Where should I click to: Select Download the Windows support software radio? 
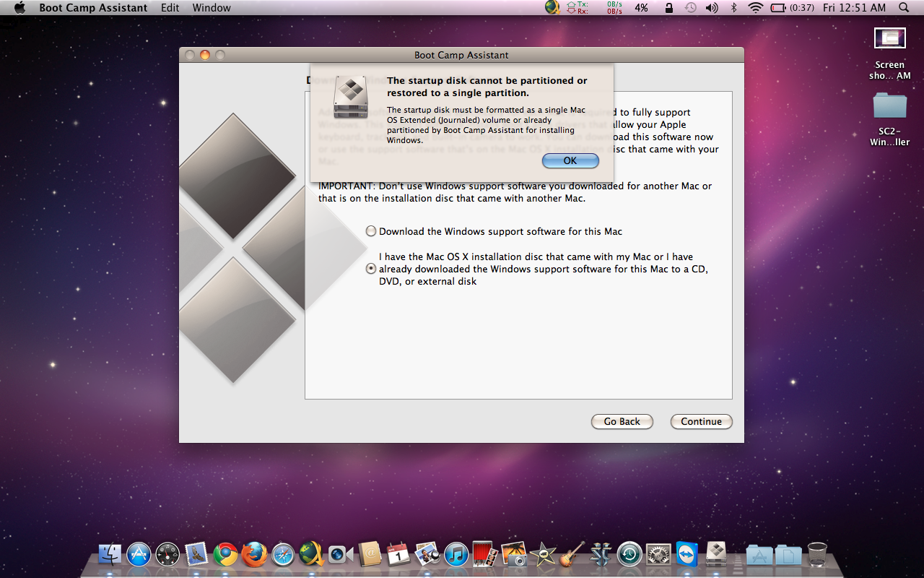[x=371, y=231]
